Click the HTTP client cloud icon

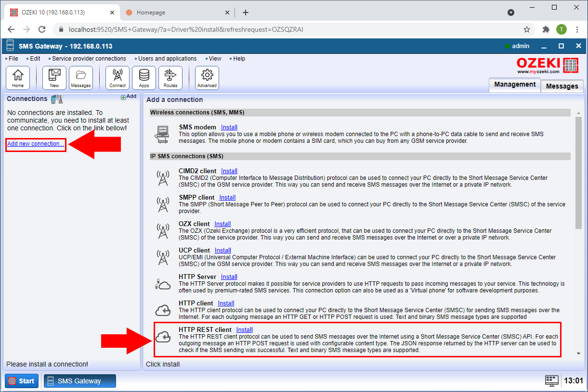tap(164, 311)
